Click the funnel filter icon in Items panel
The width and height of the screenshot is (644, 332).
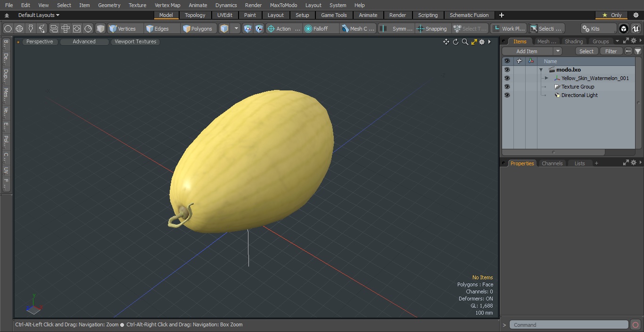(638, 51)
